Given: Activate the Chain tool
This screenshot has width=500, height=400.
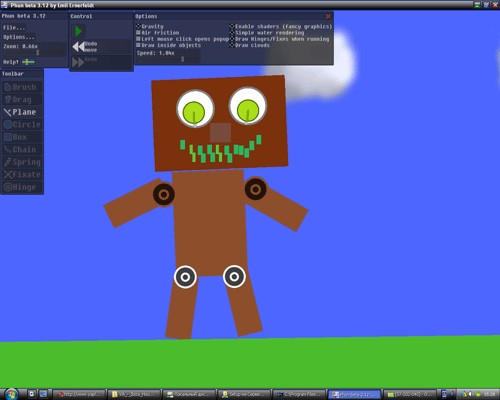Looking at the screenshot, I should (22, 150).
